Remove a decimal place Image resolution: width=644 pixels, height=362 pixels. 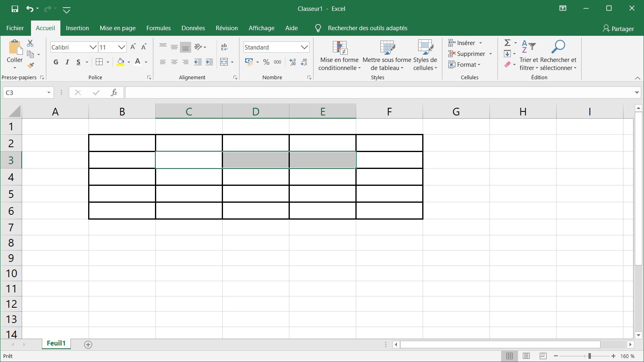304,62
